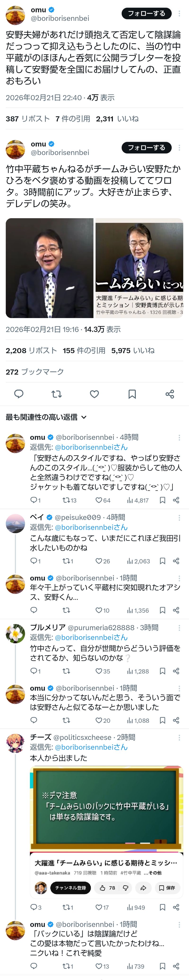Like the main post with the heart icon

(x=94, y=394)
